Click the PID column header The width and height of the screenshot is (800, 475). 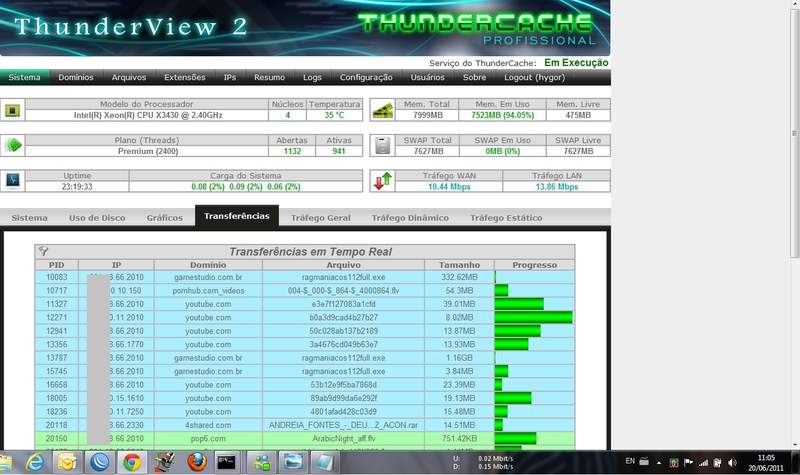click(57, 265)
